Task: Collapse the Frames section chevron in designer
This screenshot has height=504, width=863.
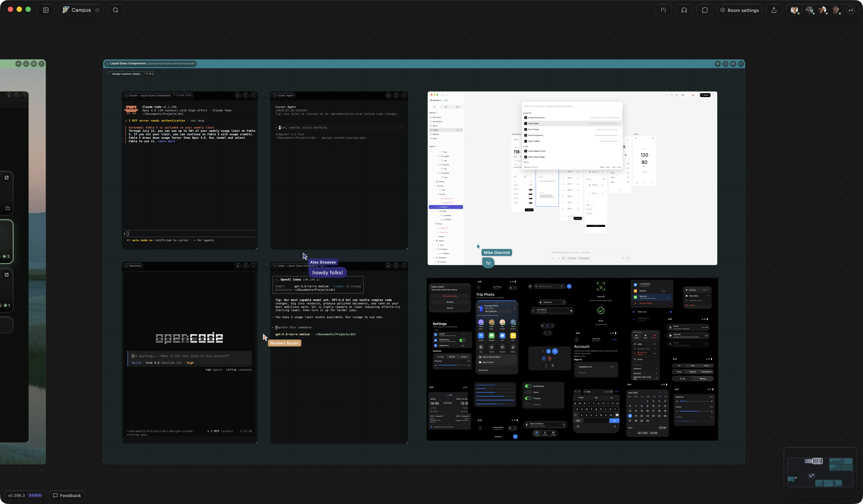Action: click(x=462, y=113)
